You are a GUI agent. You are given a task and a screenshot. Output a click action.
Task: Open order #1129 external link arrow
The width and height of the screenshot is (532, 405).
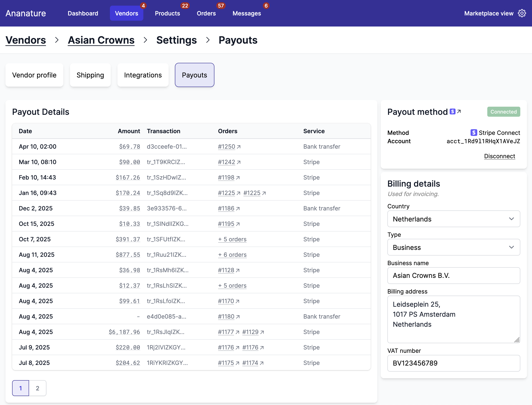click(262, 332)
